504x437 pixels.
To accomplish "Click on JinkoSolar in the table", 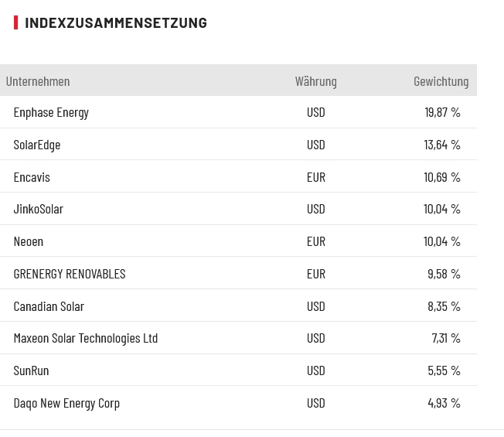I will point(39,209).
